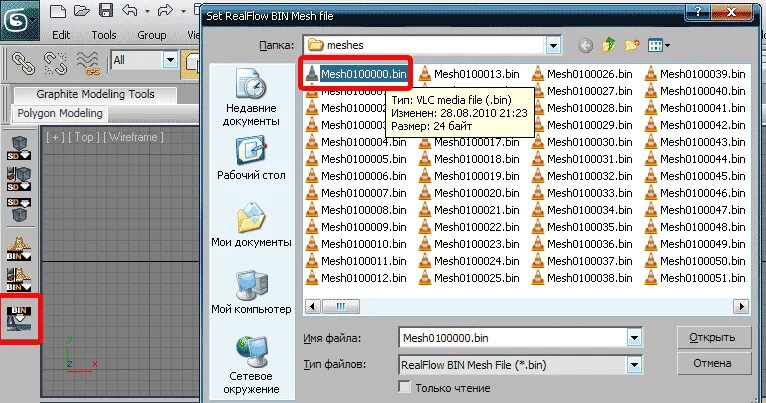Select file Mesh0100038.bin
Screen dimensions: 766x403
(582, 277)
